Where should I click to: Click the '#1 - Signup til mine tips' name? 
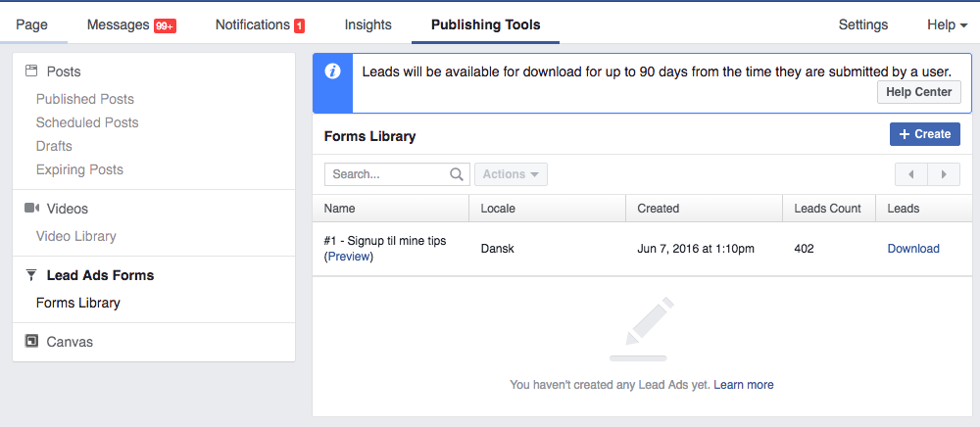pos(385,240)
